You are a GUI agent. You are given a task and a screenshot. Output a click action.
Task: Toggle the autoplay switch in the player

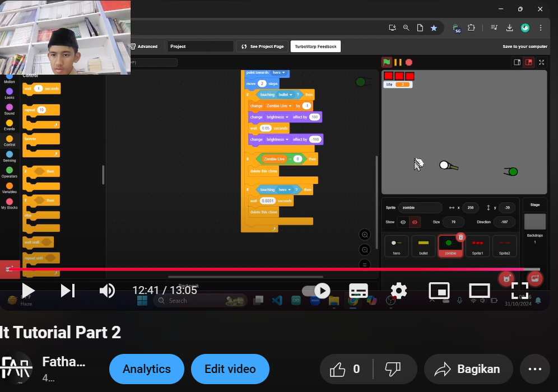pos(315,291)
